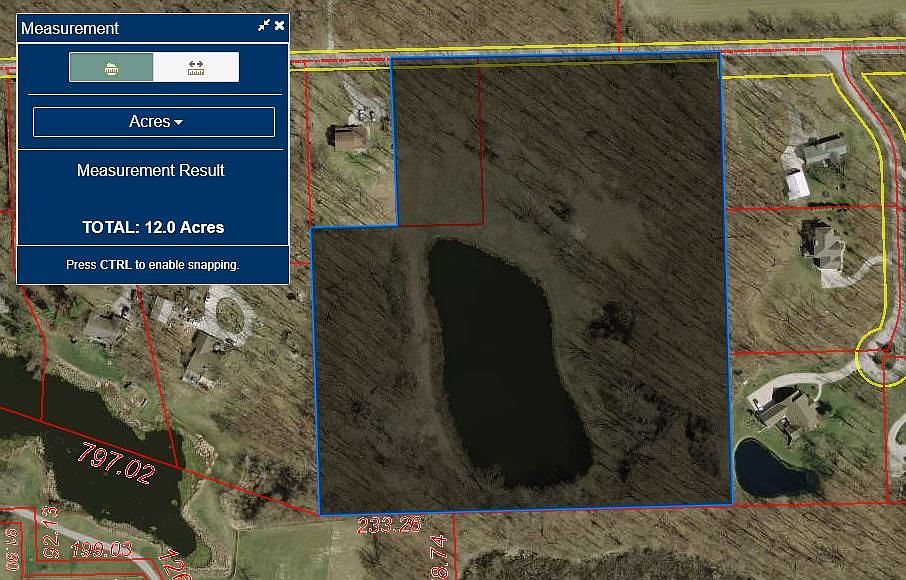This screenshot has width=906, height=580.
Task: Close the Measurement panel
Action: pos(280,26)
